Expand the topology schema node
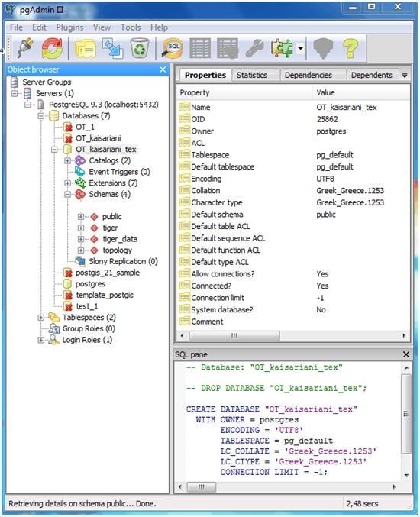Viewport: 420px width, 517px height. (81, 250)
